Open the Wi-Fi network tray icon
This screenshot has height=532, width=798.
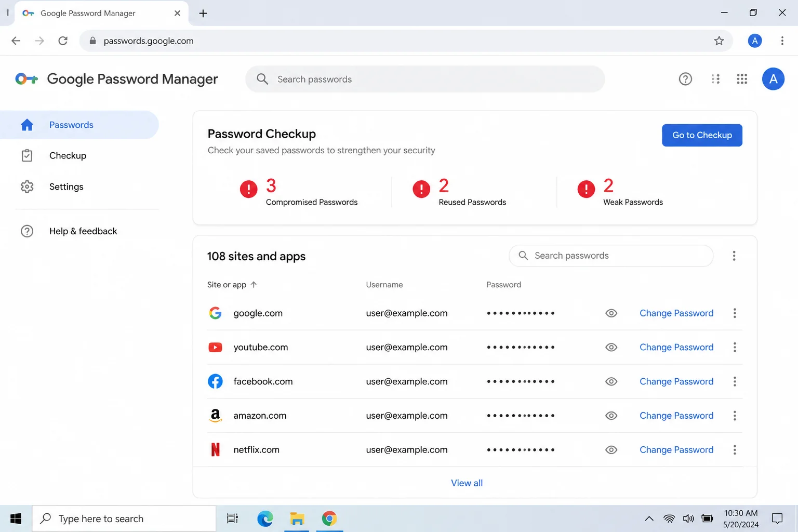[x=669, y=518]
